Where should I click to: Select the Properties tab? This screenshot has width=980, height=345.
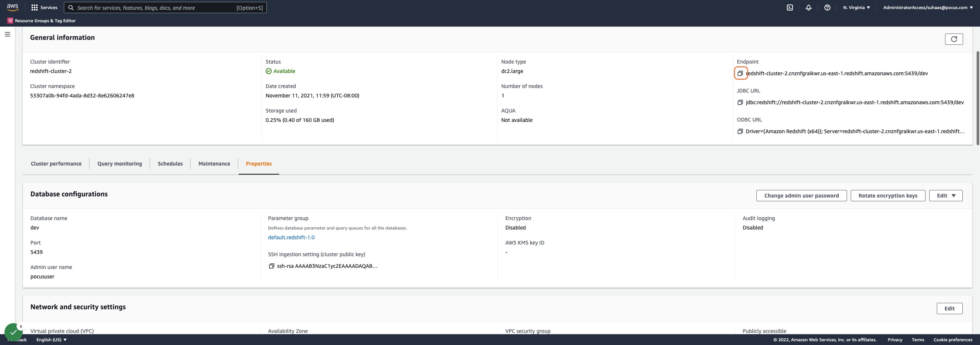point(259,164)
